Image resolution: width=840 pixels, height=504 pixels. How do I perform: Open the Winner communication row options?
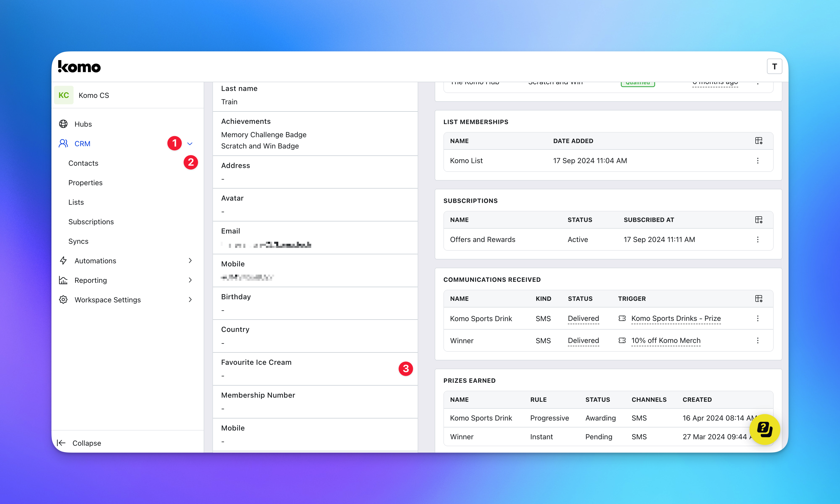tap(757, 340)
